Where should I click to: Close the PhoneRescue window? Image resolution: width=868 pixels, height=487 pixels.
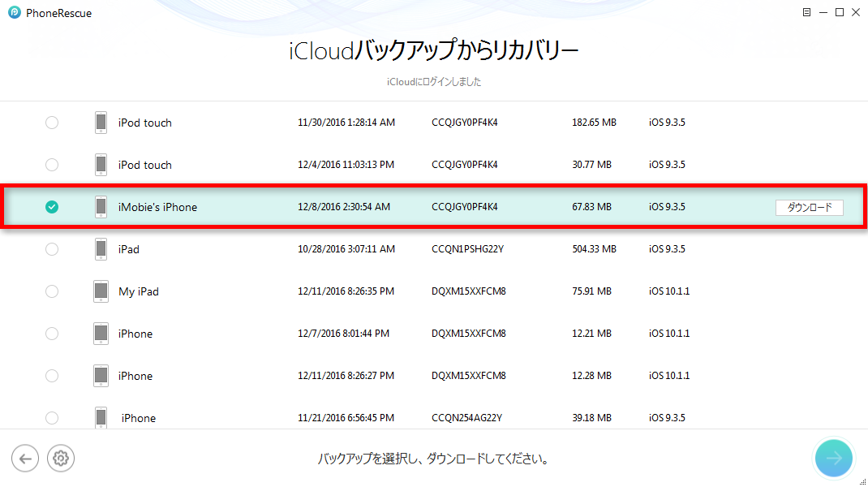[856, 12]
